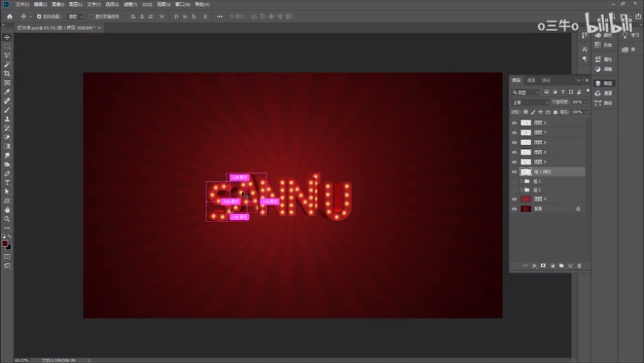Viewport: 644px width, 363px height.
Task: Show the hidden 组 1 group layer
Action: pos(514,181)
